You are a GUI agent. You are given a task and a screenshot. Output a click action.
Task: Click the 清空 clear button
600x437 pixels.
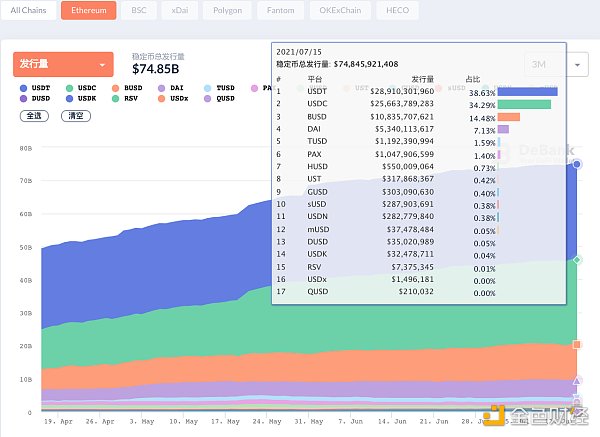pyautogui.click(x=74, y=116)
